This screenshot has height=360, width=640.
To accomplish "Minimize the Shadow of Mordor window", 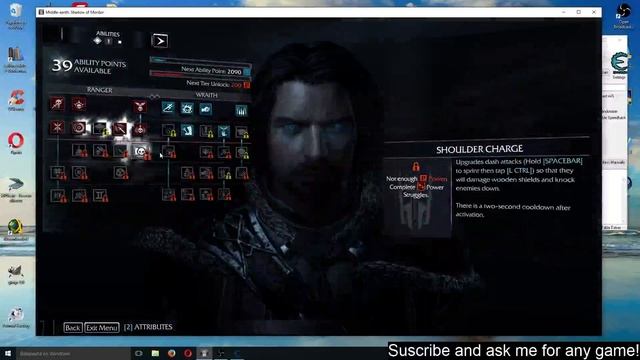I will (x=563, y=12).
